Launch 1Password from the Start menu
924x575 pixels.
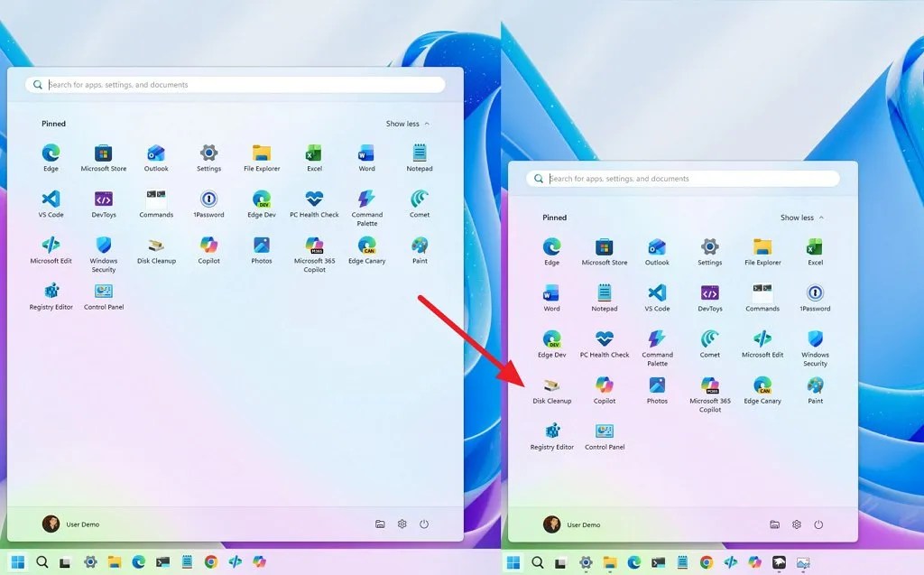pos(208,199)
